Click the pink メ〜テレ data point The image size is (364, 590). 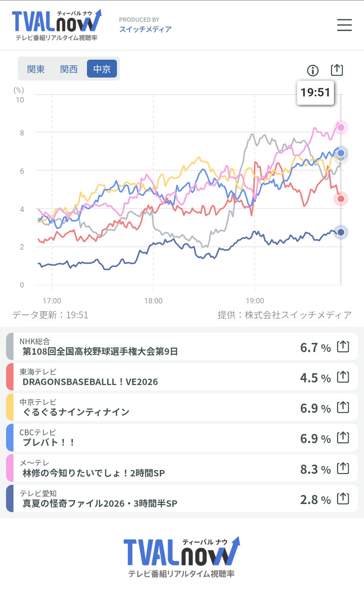coord(341,127)
